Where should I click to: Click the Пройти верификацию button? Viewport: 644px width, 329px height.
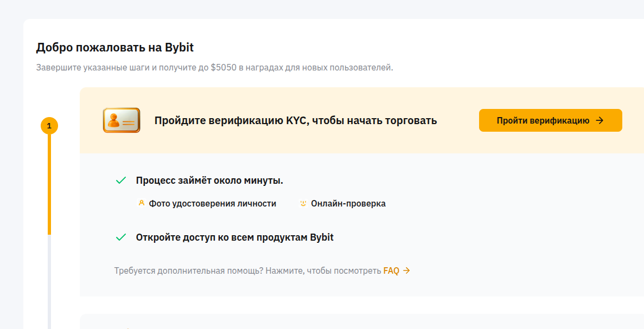point(550,120)
